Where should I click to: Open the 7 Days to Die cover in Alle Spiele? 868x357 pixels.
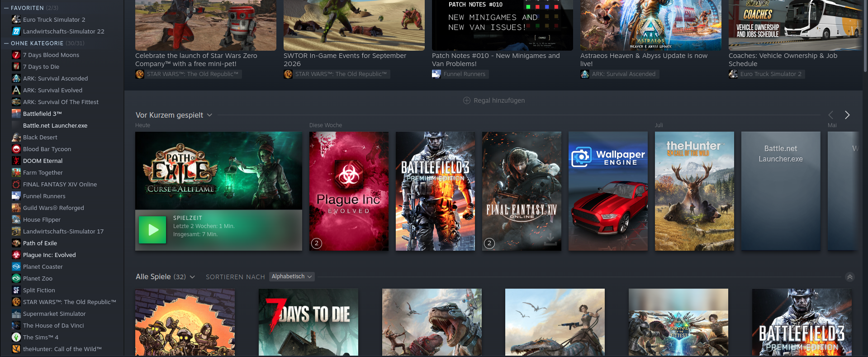pos(308,322)
